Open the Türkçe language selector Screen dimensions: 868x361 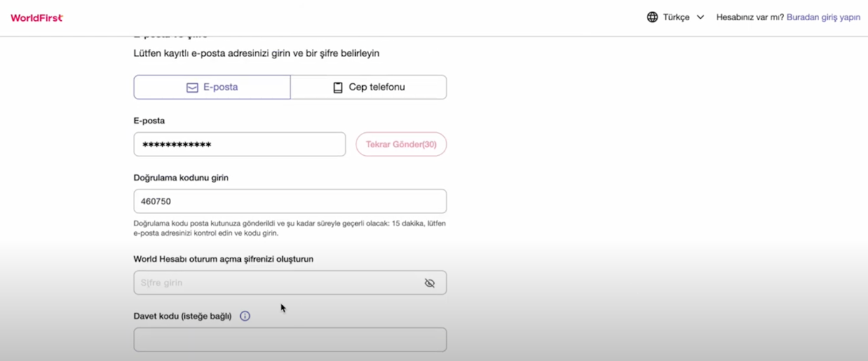tap(676, 17)
